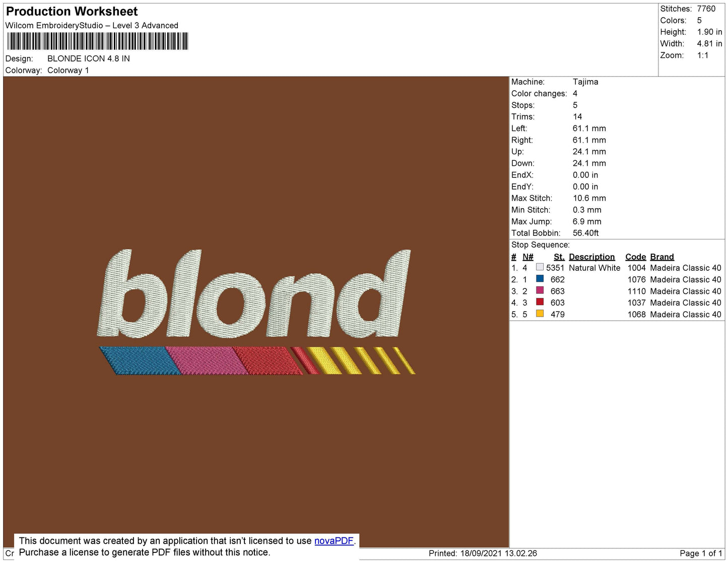
Task: Click the Up value '24.1 mm'
Action: (x=589, y=152)
